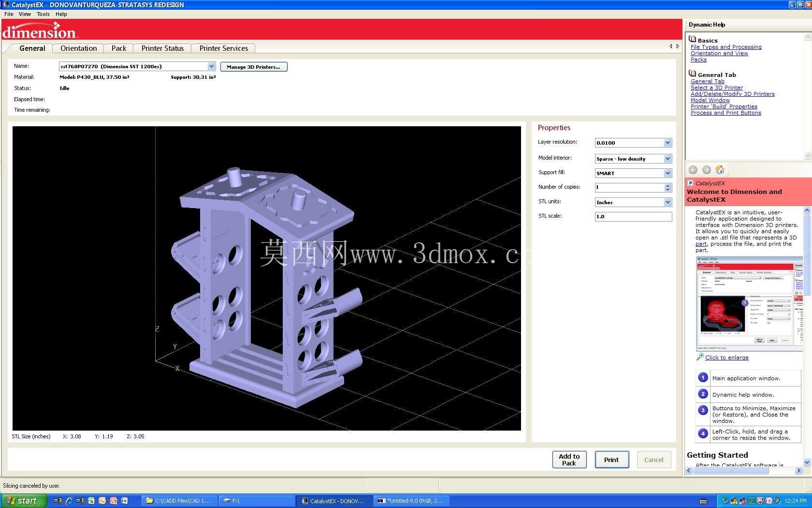Switch to the Untitled-9.0 taskbar window
This screenshot has width=812, height=508.
coord(410,501)
